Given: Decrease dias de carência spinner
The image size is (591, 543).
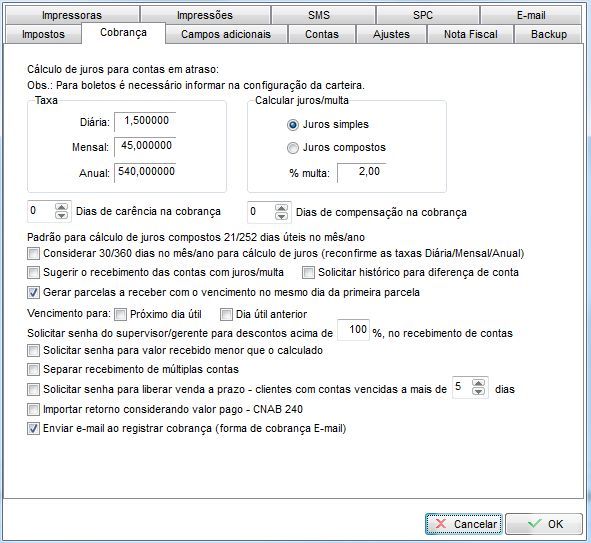Looking at the screenshot, I should point(61,216).
